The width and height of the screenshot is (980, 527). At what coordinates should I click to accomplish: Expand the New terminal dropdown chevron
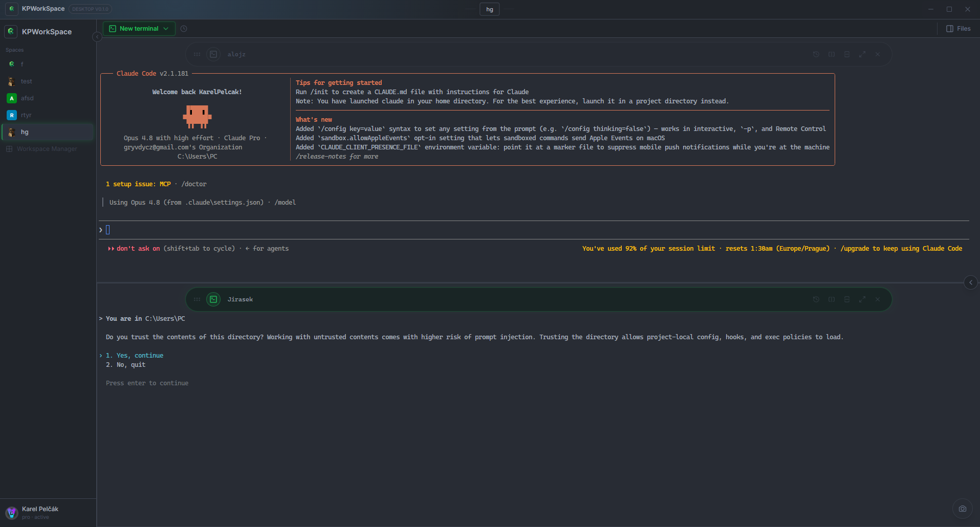(166, 29)
